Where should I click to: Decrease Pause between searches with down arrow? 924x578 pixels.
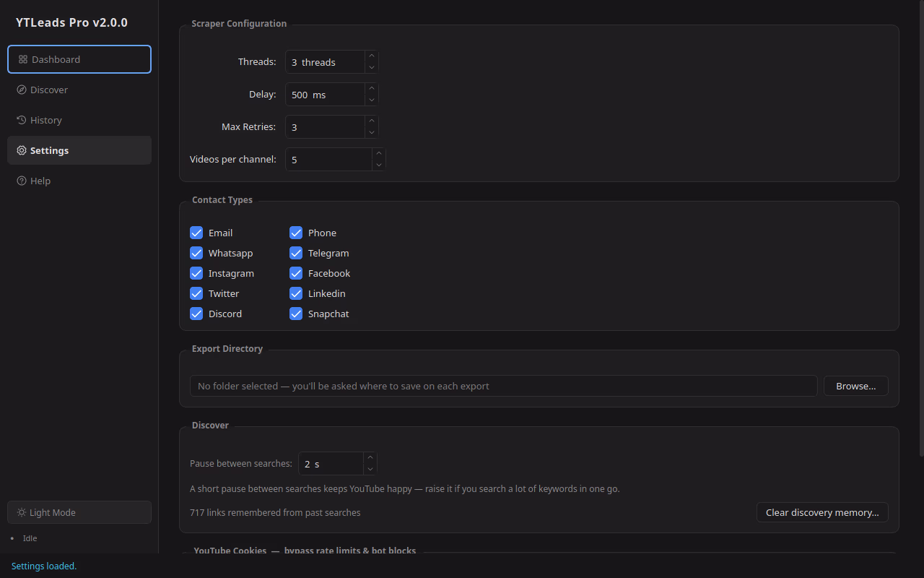pyautogui.click(x=370, y=470)
